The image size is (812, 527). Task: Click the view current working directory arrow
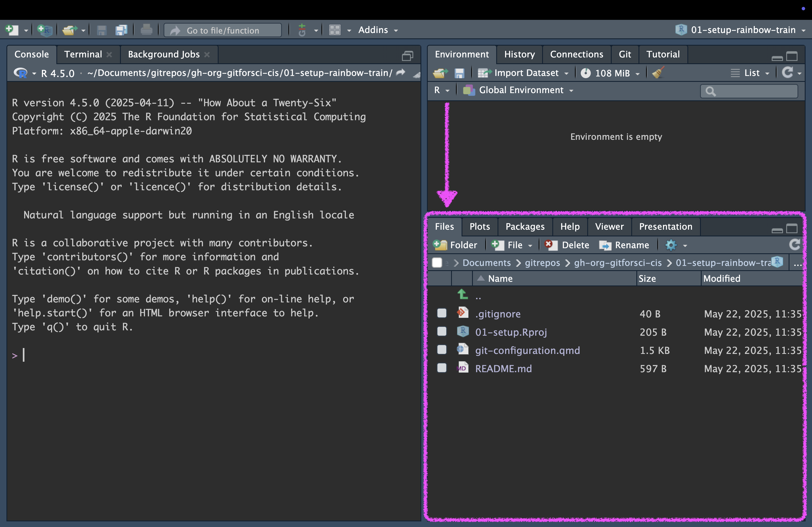tap(401, 72)
